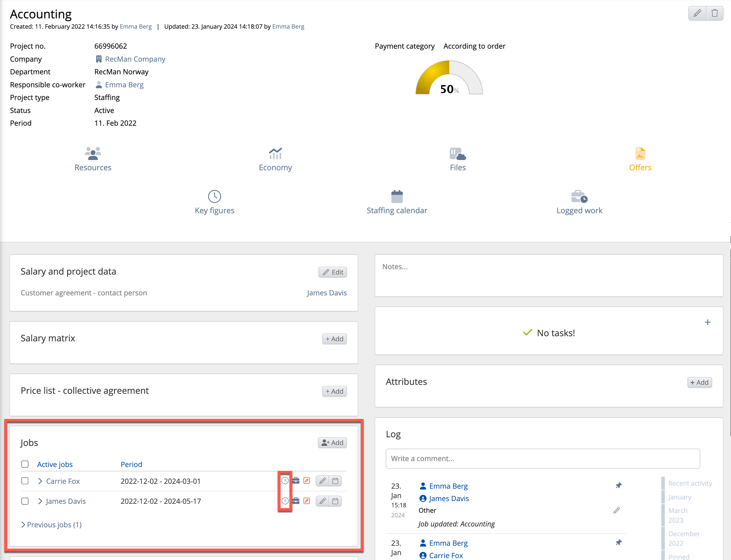The height and width of the screenshot is (560, 731).
Task: Click plus icon to add a task
Action: pos(707,322)
